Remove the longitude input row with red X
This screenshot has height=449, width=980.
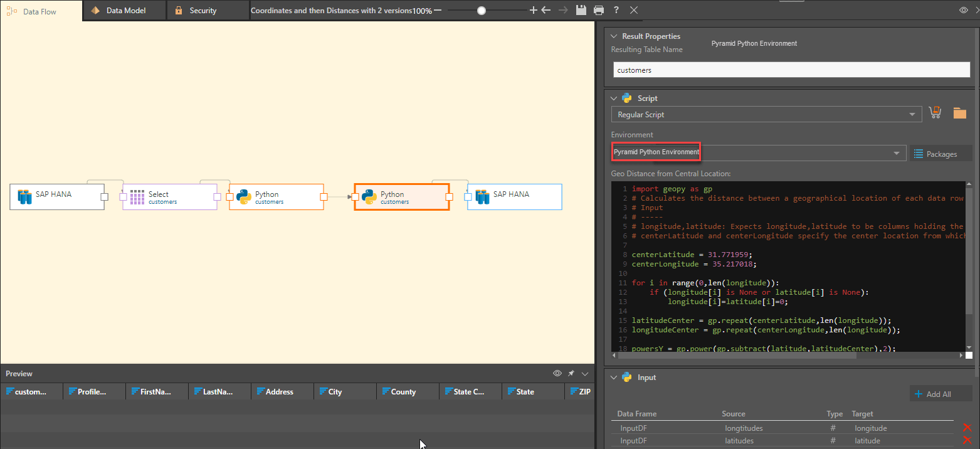(x=967, y=428)
